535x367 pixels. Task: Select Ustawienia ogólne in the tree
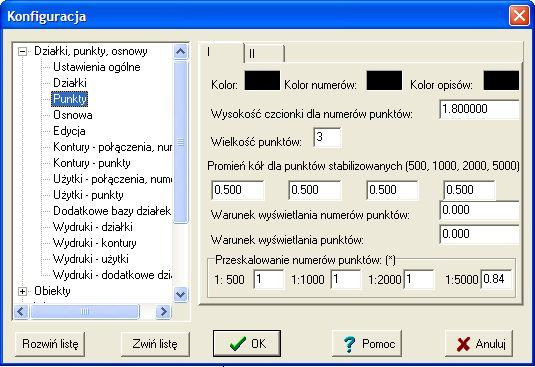click(x=97, y=67)
